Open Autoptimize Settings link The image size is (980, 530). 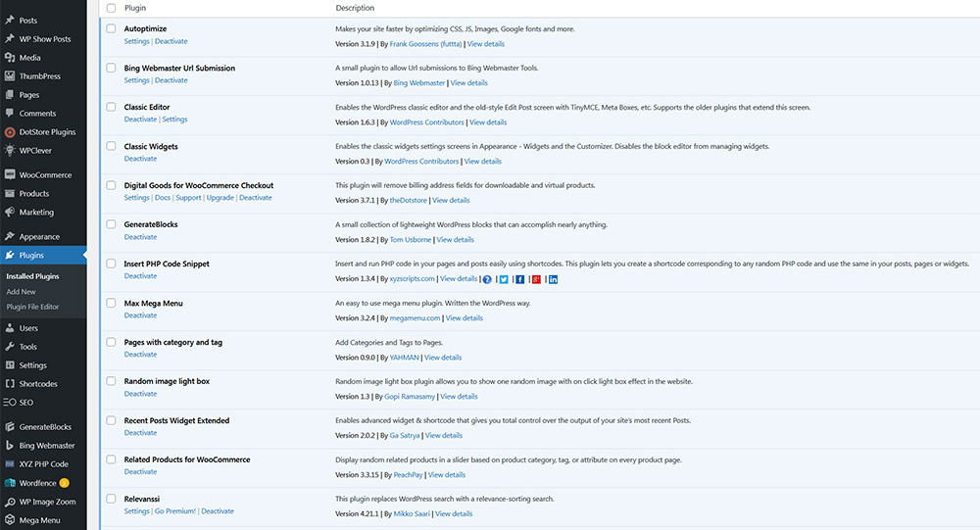136,41
